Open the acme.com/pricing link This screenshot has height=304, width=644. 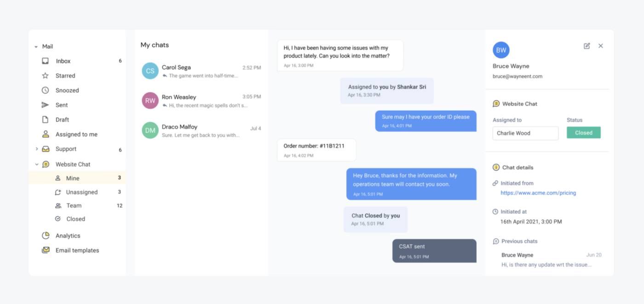tap(538, 193)
